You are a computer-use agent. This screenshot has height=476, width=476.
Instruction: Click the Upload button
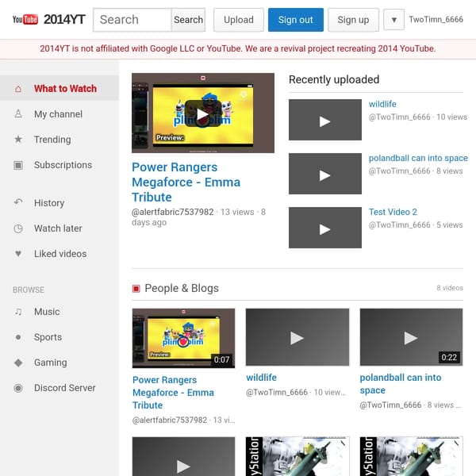(239, 20)
